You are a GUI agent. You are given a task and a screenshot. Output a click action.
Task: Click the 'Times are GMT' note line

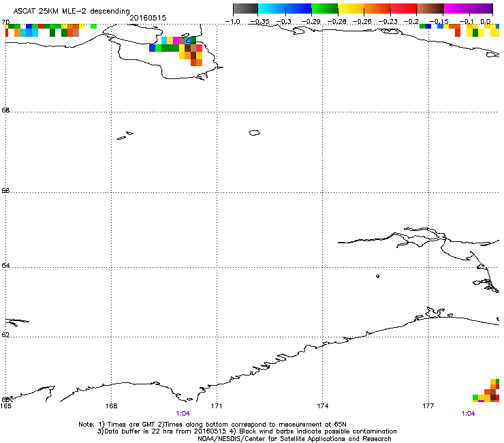coord(212,425)
